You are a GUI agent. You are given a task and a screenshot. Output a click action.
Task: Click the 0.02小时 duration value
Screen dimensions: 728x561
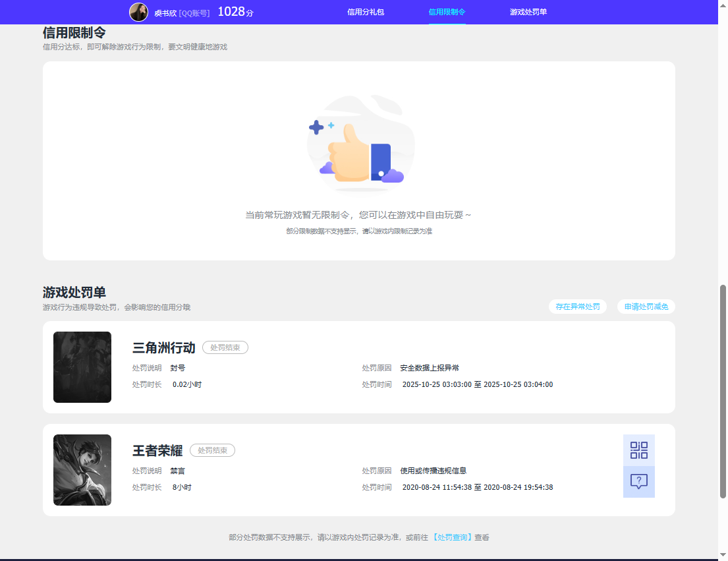point(187,384)
